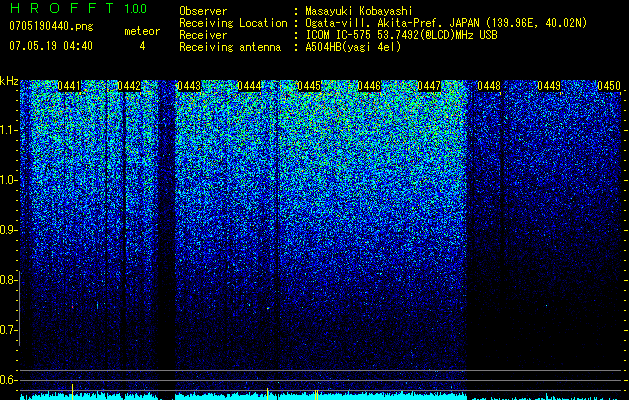Click the Receiving antenna label
Screen dimensions: 629x400
coord(230,47)
